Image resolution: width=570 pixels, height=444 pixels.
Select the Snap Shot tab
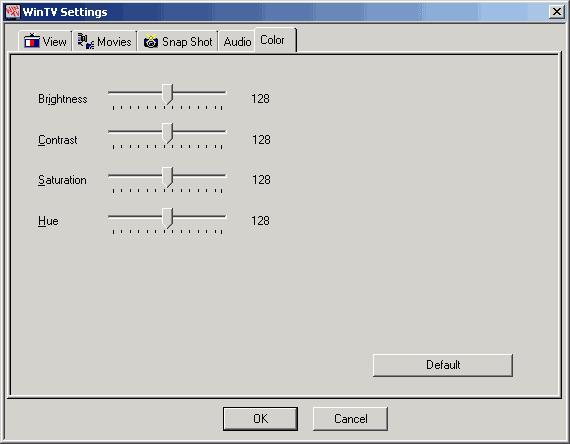point(178,41)
